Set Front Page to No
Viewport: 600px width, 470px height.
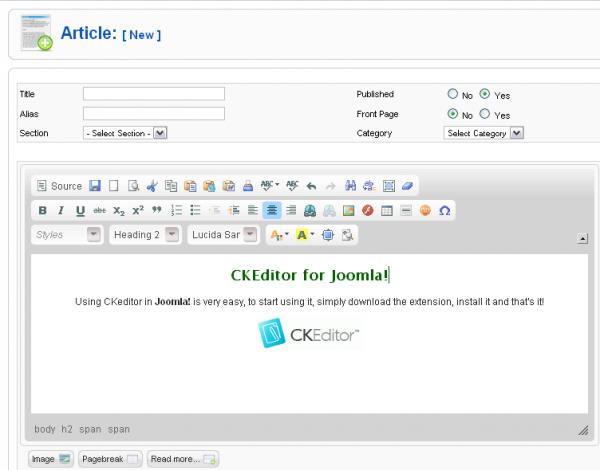453,114
